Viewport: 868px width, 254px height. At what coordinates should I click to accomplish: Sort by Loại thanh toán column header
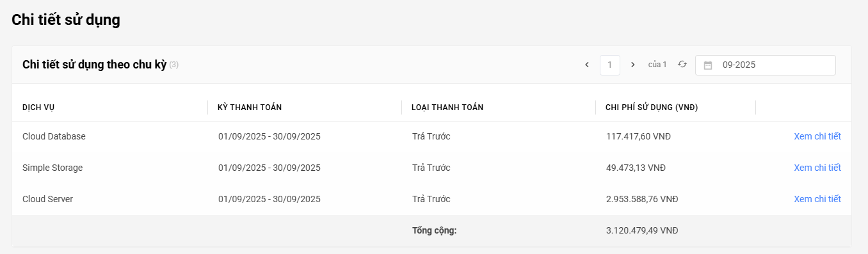(447, 107)
